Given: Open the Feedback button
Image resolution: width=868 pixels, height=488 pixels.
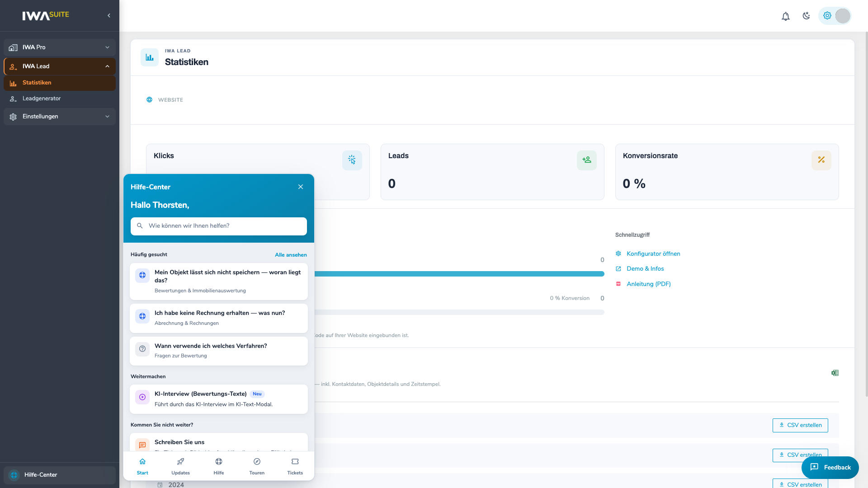Looking at the screenshot, I should 830,468.
